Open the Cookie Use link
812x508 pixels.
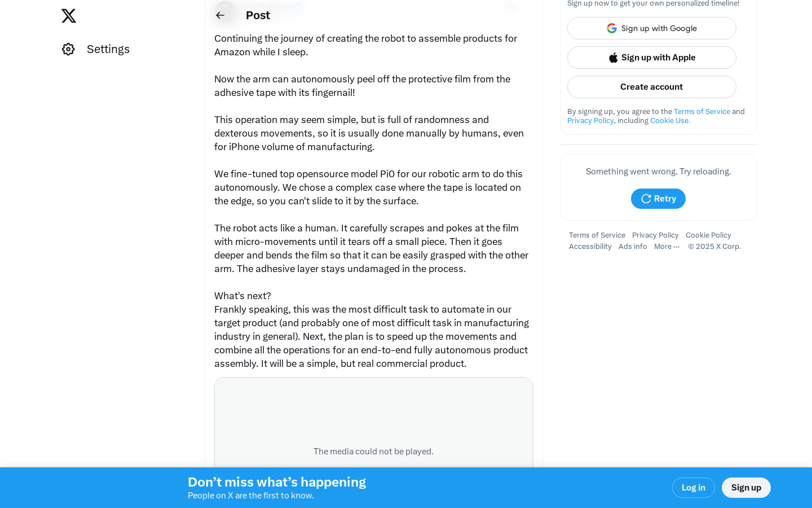click(670, 121)
